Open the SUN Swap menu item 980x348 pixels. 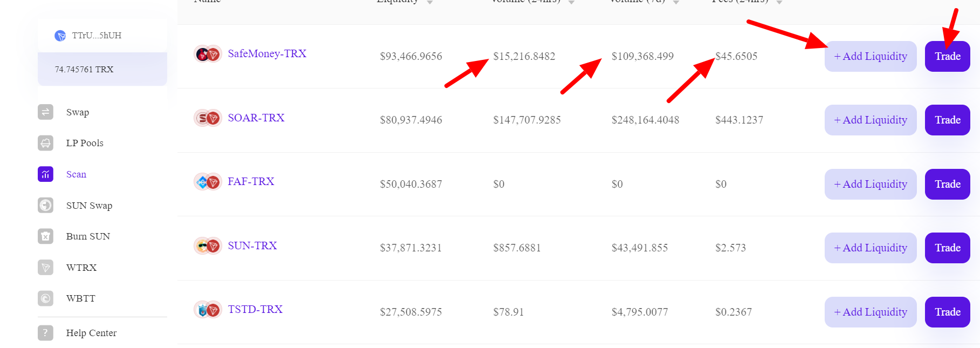click(89, 206)
